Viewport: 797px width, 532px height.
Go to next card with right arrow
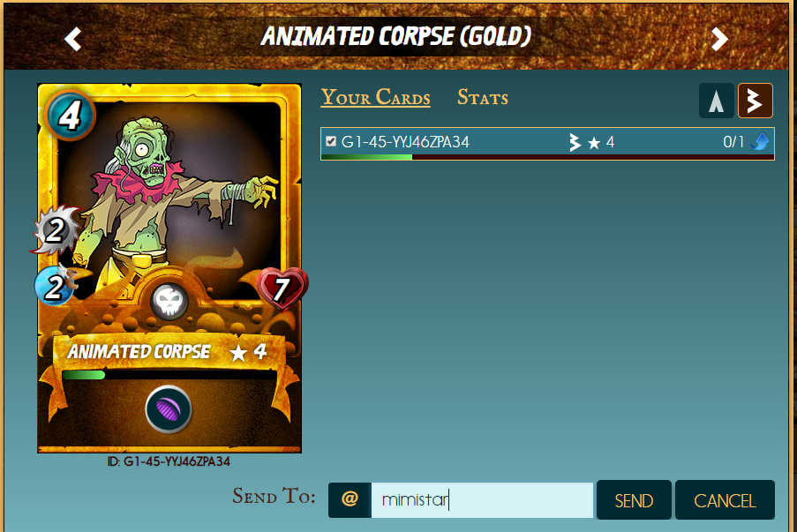tap(719, 39)
